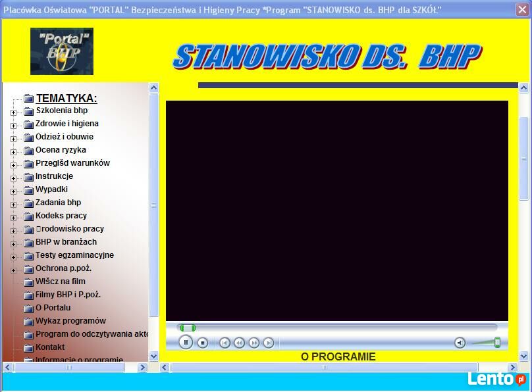Click the Kontakt folder icon
532x392 pixels.
tap(28, 348)
